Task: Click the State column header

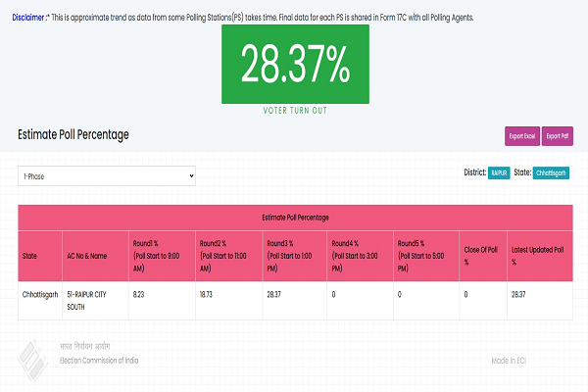Action: point(29,257)
